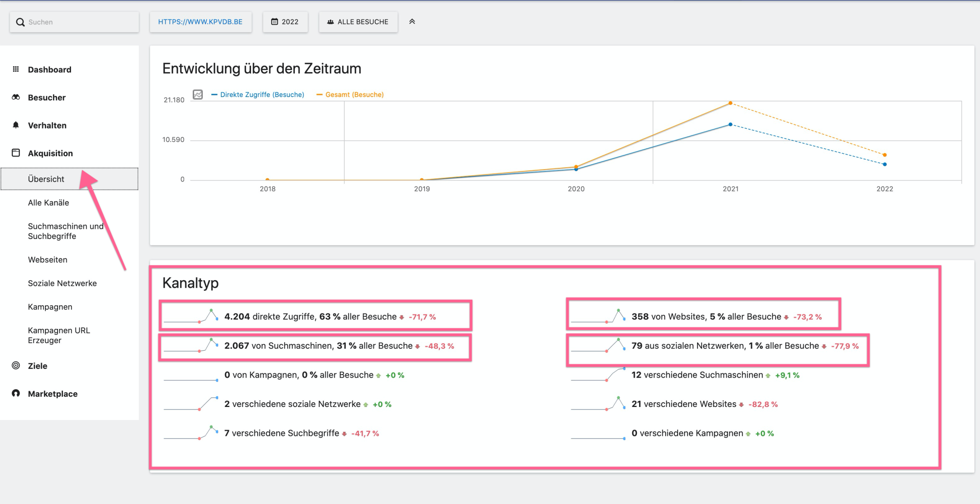Open the 2022 date picker

click(x=285, y=22)
